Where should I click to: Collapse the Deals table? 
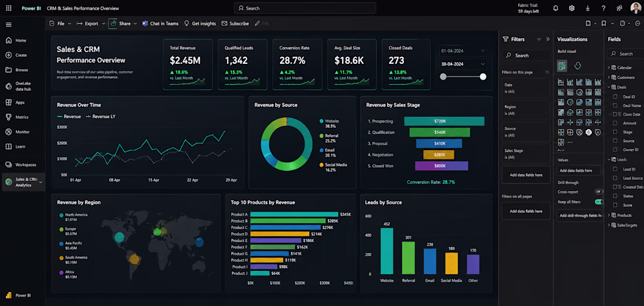pos(609,87)
